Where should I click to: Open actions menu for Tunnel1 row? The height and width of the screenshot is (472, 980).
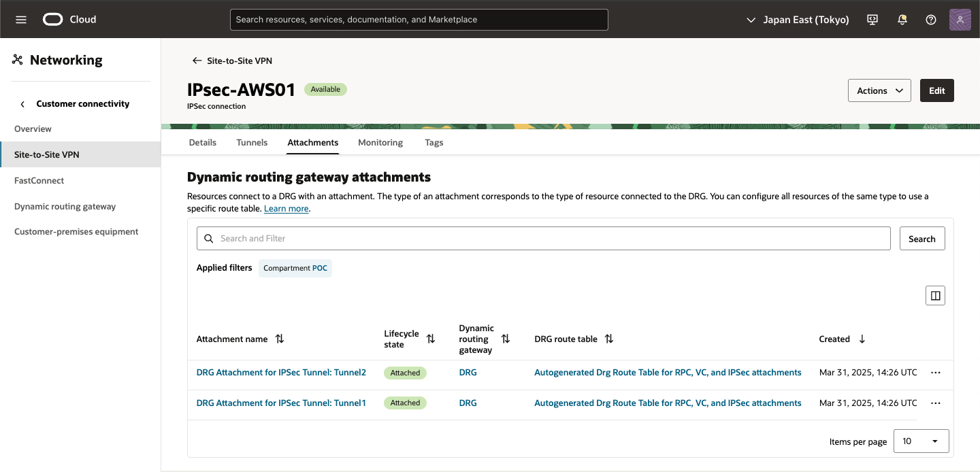[x=935, y=403]
